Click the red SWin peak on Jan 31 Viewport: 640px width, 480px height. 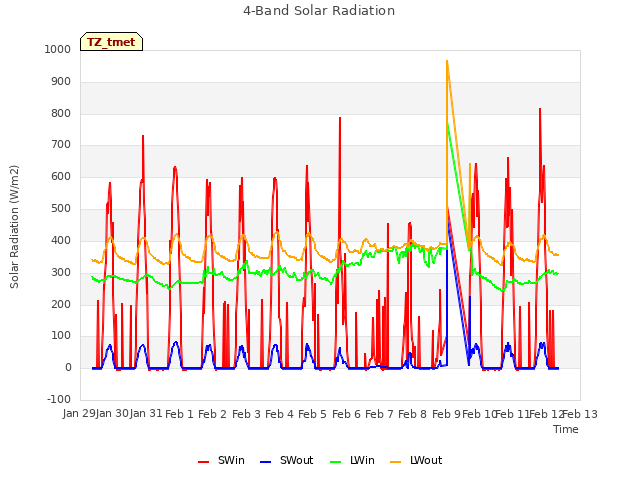click(x=143, y=136)
